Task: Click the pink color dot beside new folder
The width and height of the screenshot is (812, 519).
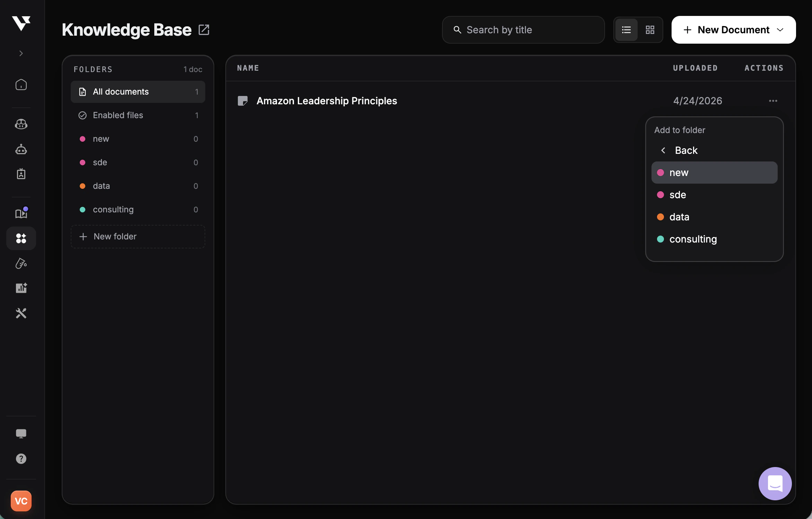Action: pos(83,139)
